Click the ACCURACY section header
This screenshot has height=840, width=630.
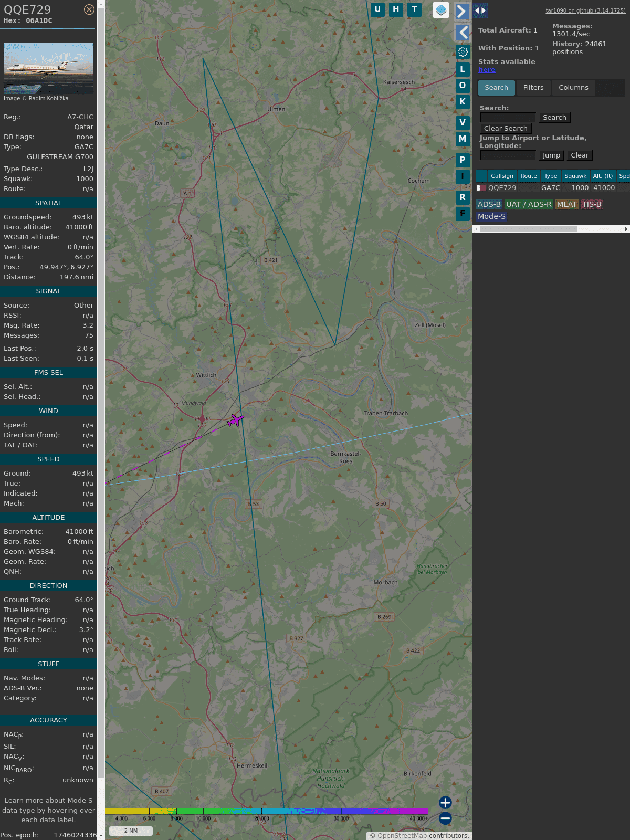[x=48, y=720]
